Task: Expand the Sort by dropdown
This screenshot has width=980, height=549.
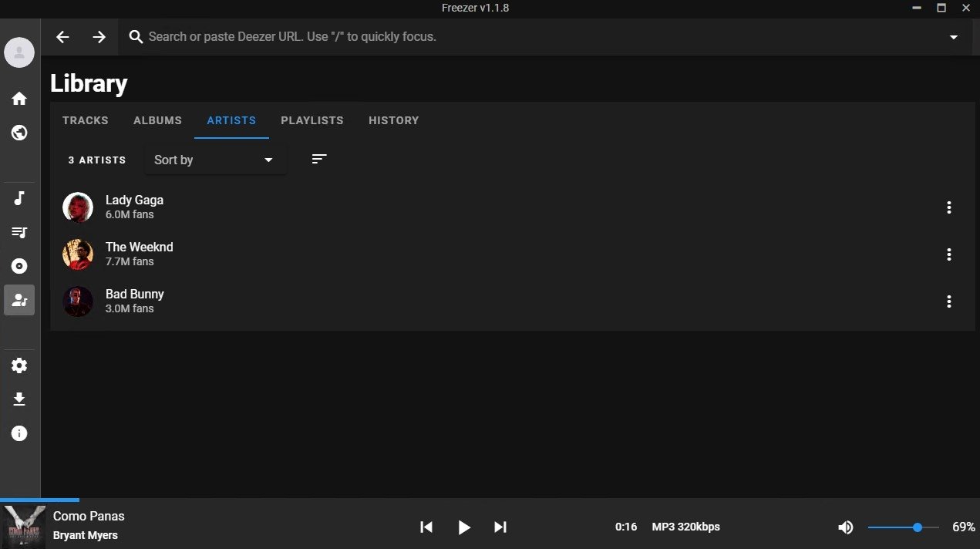Action: click(215, 160)
